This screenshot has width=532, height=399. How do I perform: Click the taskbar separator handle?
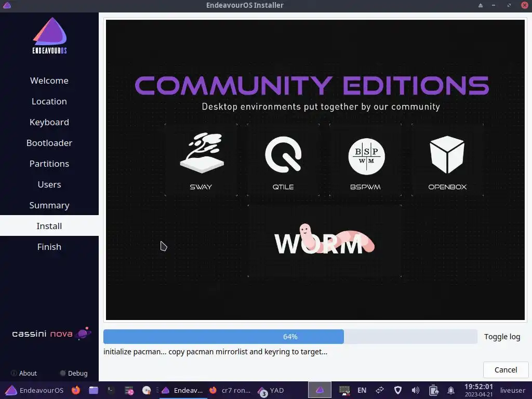point(157,390)
